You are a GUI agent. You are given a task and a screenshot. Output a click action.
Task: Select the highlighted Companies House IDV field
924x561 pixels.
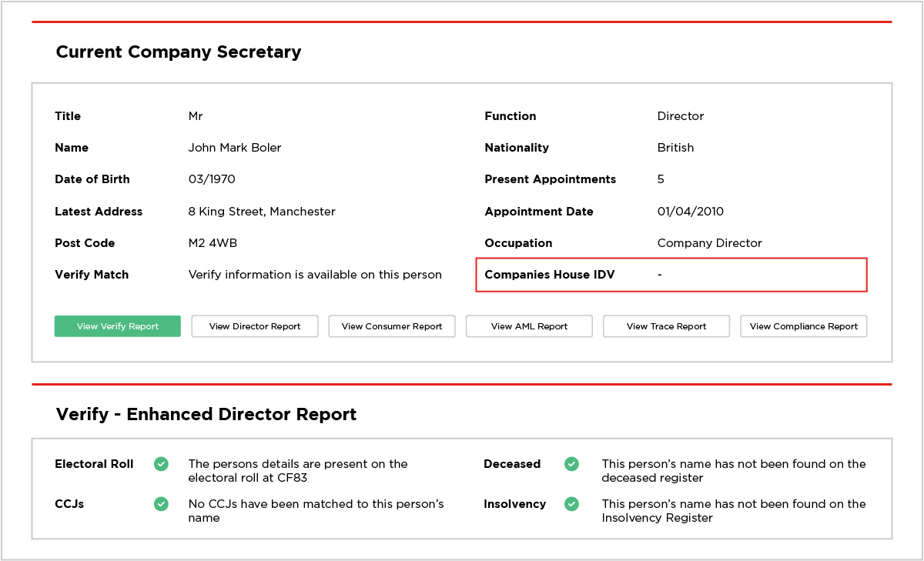(x=671, y=275)
